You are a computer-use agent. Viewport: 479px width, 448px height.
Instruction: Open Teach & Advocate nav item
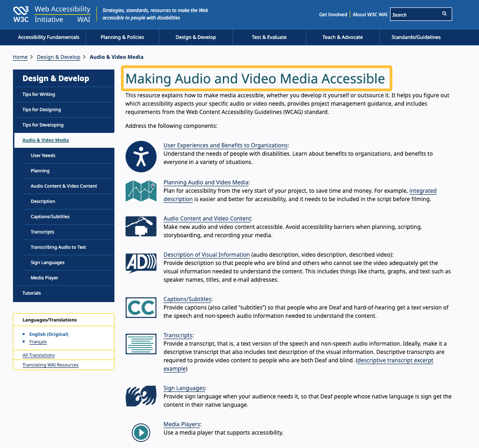342,37
